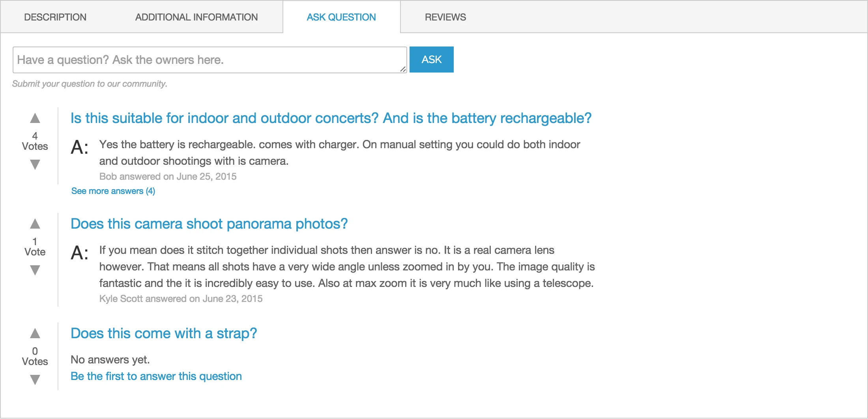The width and height of the screenshot is (868, 419).
Task: Open the strap question link
Action: click(163, 333)
